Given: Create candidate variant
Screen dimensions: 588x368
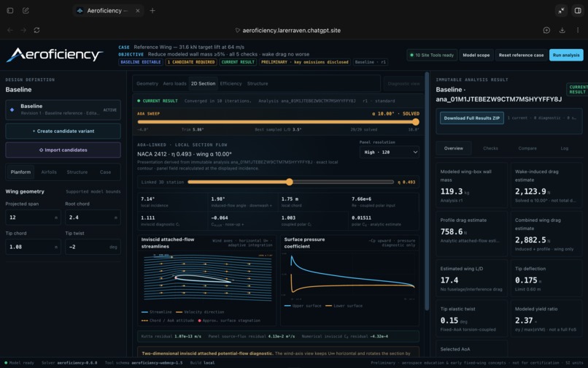Looking at the screenshot, I should (x=63, y=131).
